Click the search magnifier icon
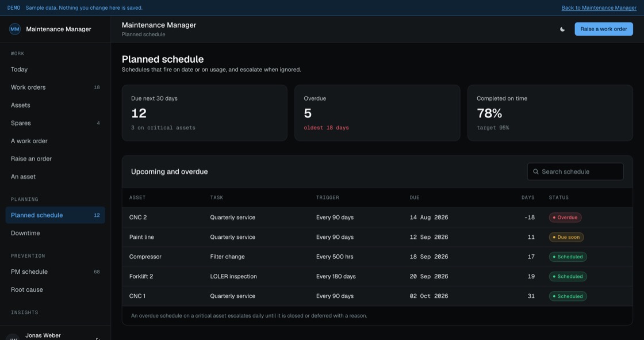 click(x=535, y=171)
